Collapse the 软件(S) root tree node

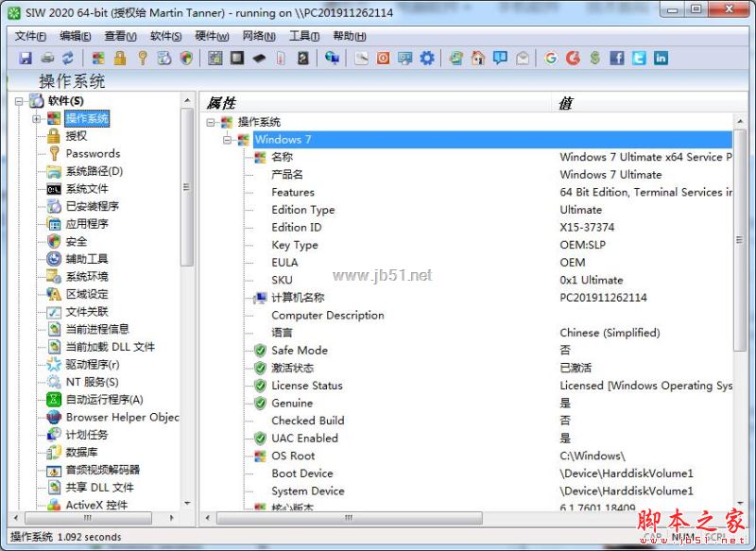tap(19, 101)
